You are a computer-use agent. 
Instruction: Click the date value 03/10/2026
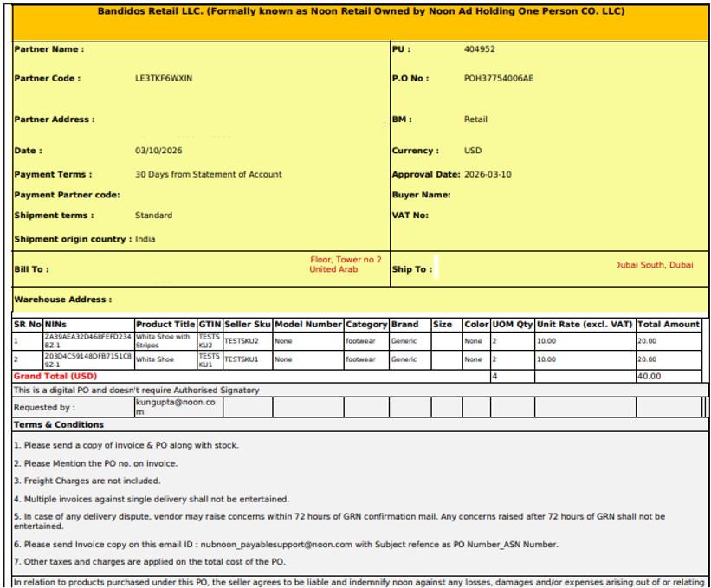pyautogui.click(x=158, y=151)
